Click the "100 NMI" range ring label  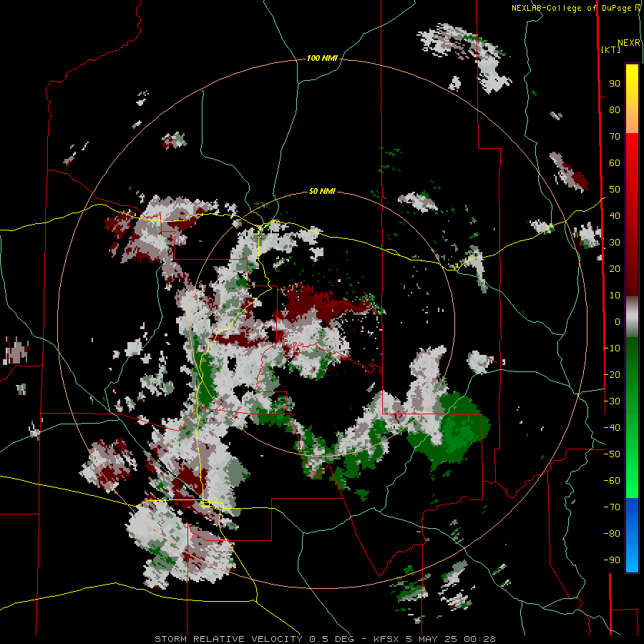click(x=322, y=59)
